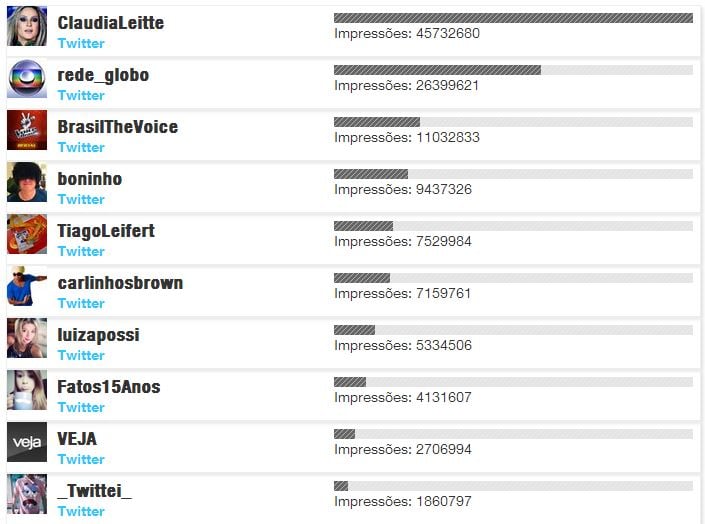Click the VEJA logo icon
Screen dimensions: 705x524
[x=27, y=442]
